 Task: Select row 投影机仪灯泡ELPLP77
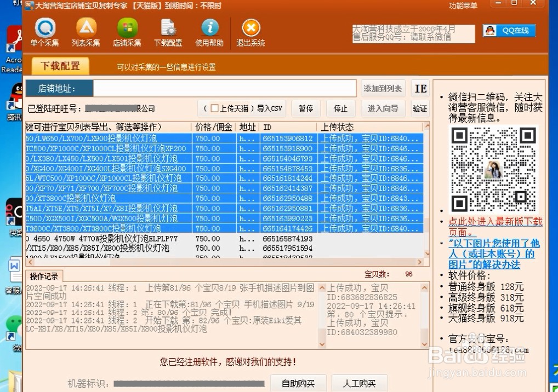(225, 238)
